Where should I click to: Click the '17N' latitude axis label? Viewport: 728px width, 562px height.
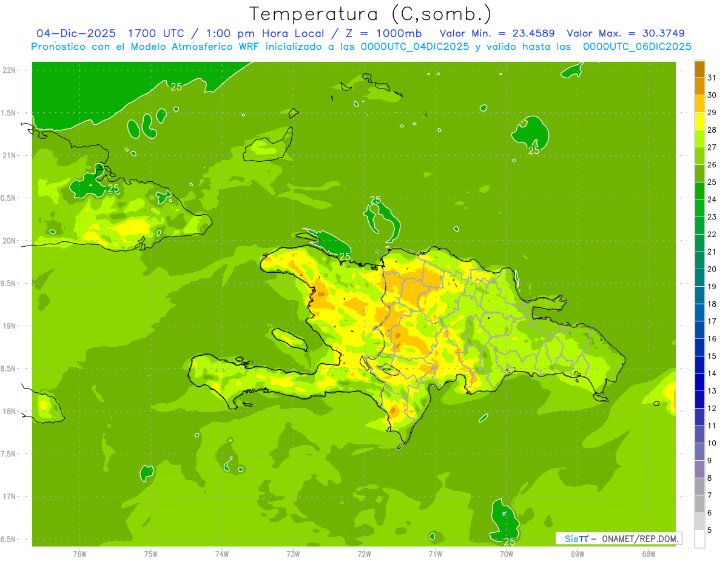click(10, 497)
